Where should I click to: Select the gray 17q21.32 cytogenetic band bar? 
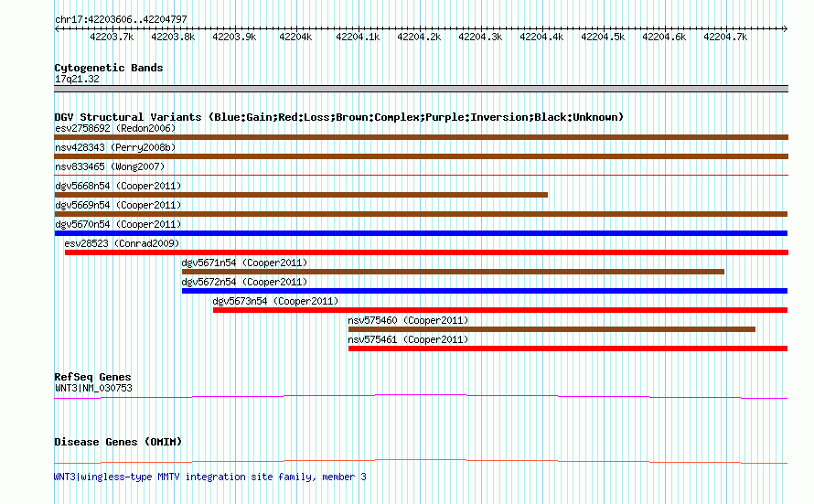pos(421,89)
